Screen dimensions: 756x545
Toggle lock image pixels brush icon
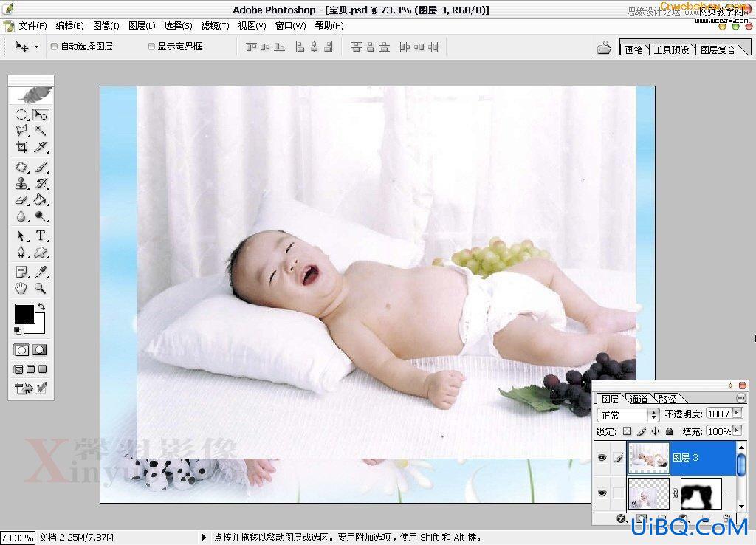tap(642, 431)
